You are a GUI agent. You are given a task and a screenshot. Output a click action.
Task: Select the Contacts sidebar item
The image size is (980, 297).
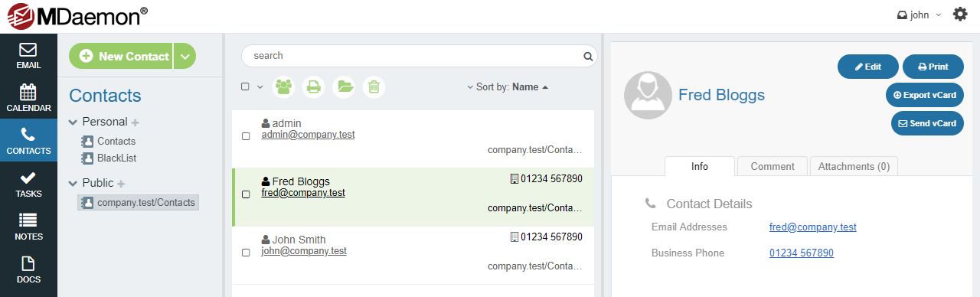[28, 141]
